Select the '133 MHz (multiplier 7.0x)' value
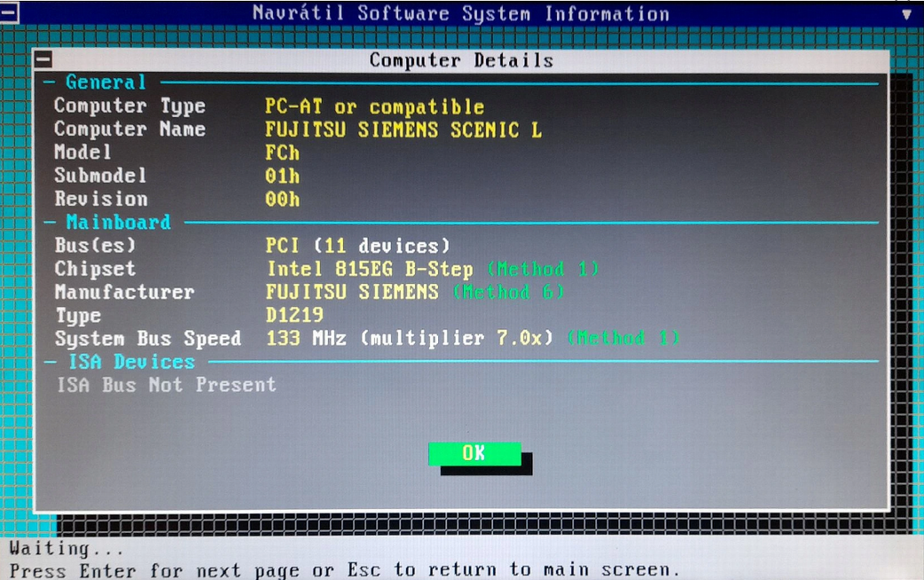 410,339
